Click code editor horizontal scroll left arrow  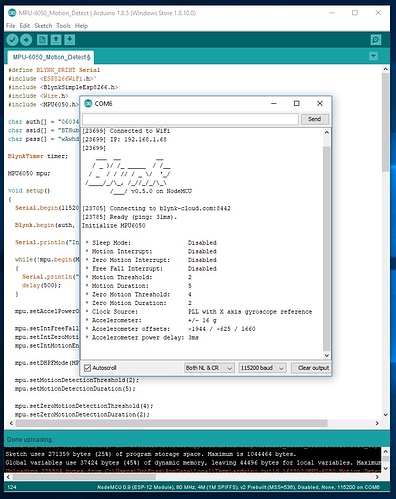coord(11,423)
